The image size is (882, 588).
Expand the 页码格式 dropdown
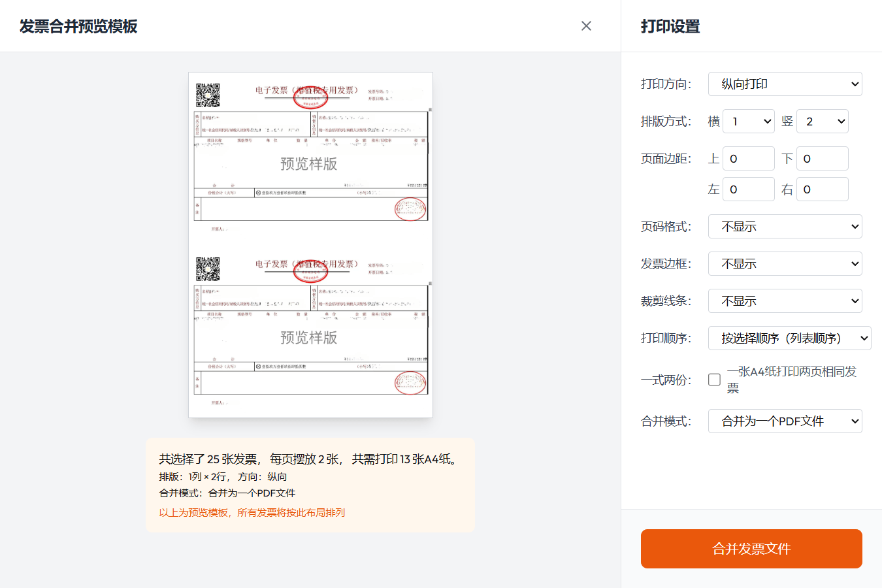(785, 227)
